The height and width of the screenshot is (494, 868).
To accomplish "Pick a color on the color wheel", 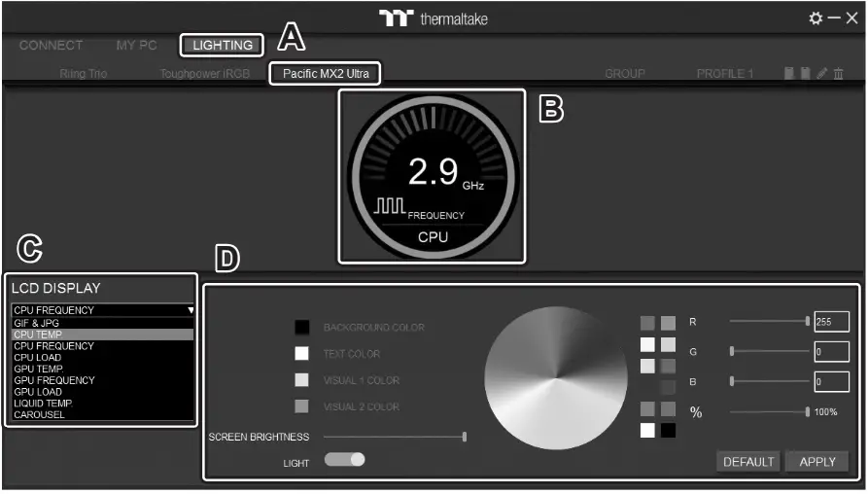I will pos(556,378).
